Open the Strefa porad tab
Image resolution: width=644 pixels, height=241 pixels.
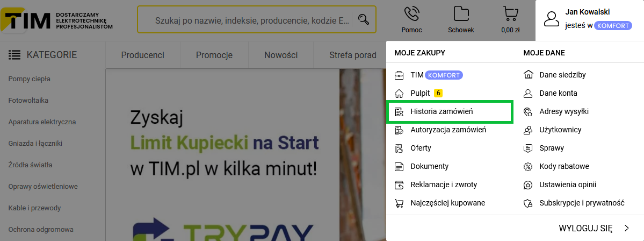353,55
